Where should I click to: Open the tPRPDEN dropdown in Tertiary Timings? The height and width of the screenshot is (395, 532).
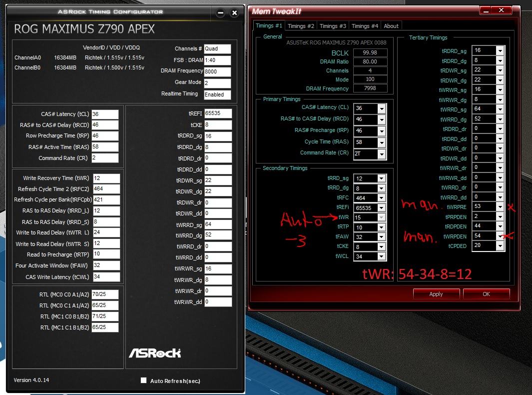500,216
